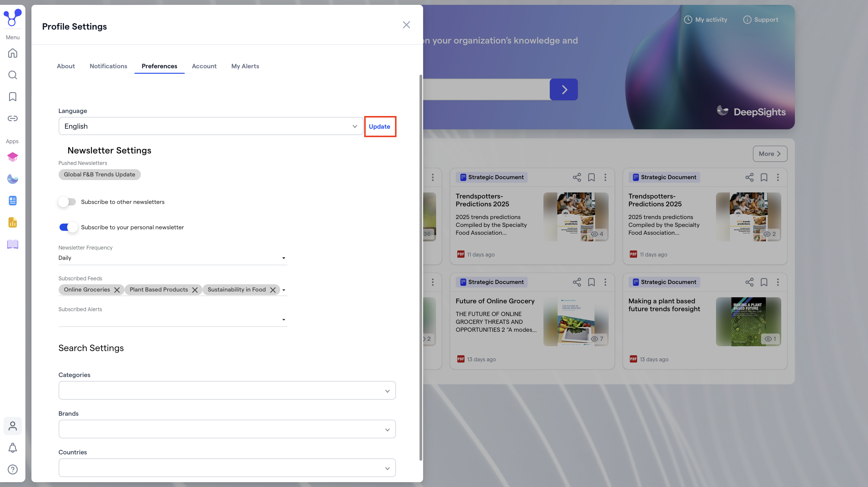
Task: Click the More button in documents panel
Action: click(x=769, y=153)
